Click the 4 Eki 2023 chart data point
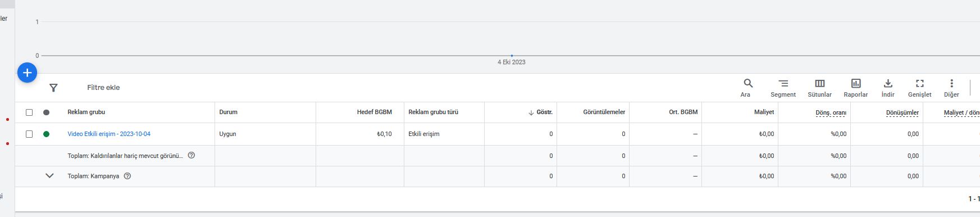The image size is (980, 217). coord(512,56)
